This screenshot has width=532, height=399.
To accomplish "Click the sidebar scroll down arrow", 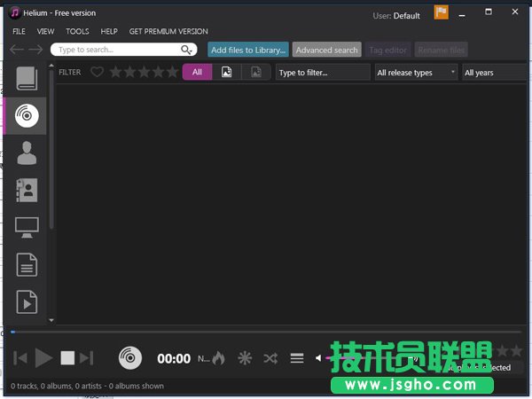I will 51,320.
